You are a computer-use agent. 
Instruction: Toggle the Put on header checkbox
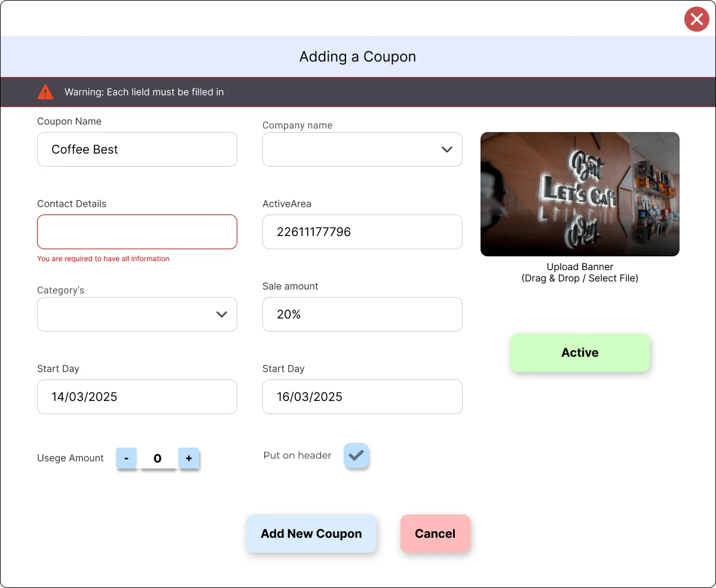coord(356,455)
